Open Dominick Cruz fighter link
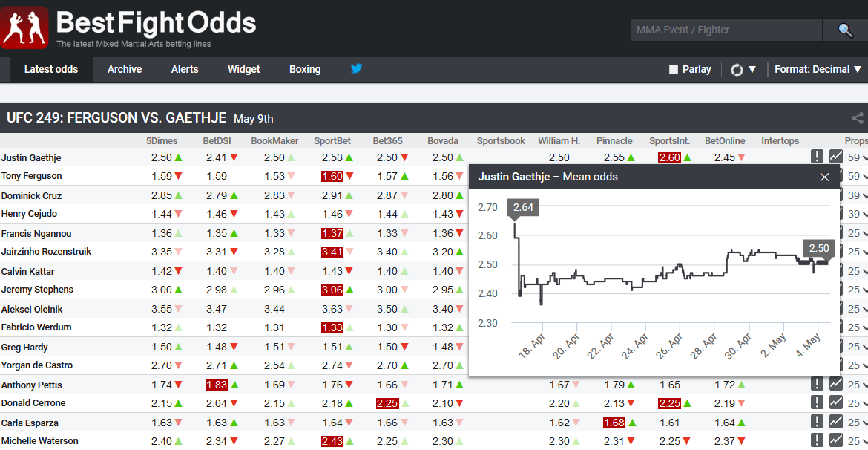This screenshot has height=450, width=868. click(31, 195)
